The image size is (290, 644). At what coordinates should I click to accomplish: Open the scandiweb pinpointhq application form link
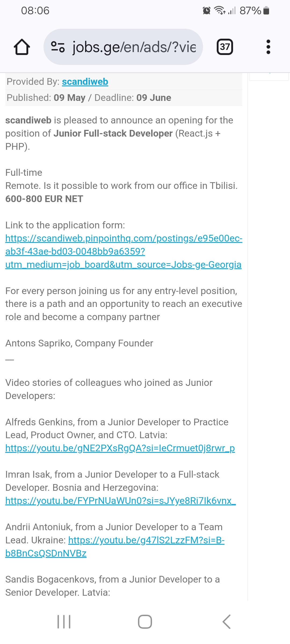(124, 251)
